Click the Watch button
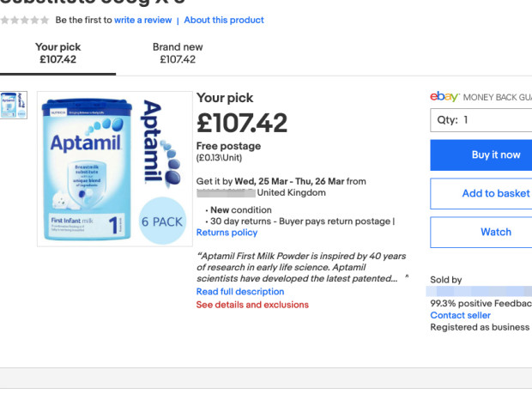This screenshot has width=532, height=400. pyautogui.click(x=495, y=232)
